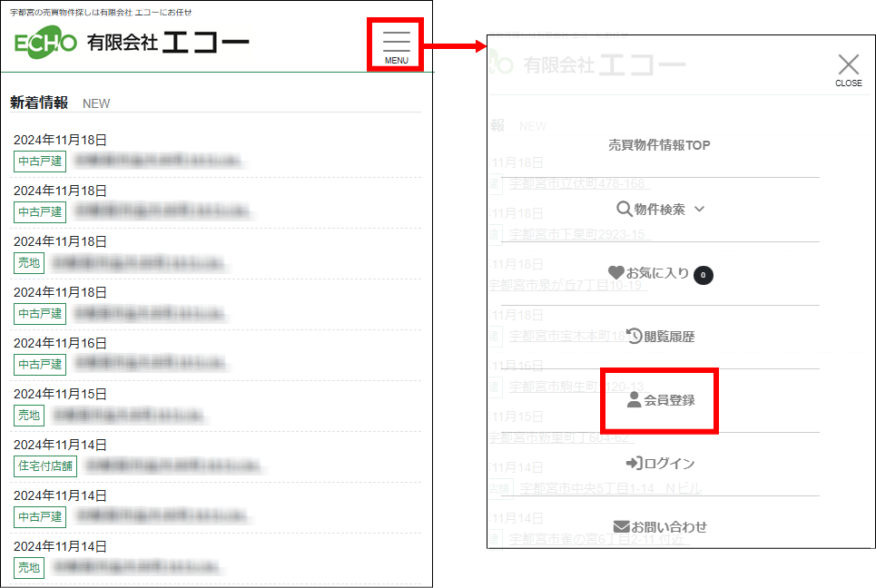This screenshot has width=876, height=588.
Task: Click the magnifier icon beside 物件検索
Action: pos(624,209)
